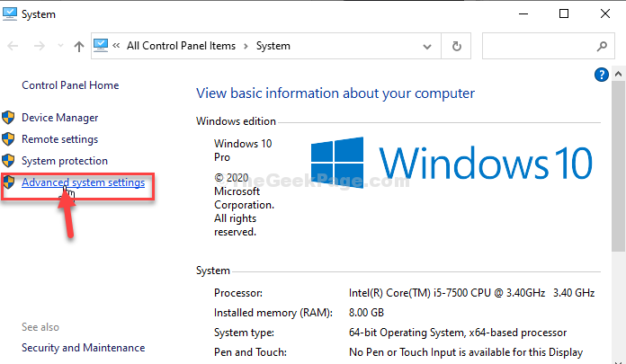Close the System window
This screenshot has height=364, width=626.
coord(604,14)
